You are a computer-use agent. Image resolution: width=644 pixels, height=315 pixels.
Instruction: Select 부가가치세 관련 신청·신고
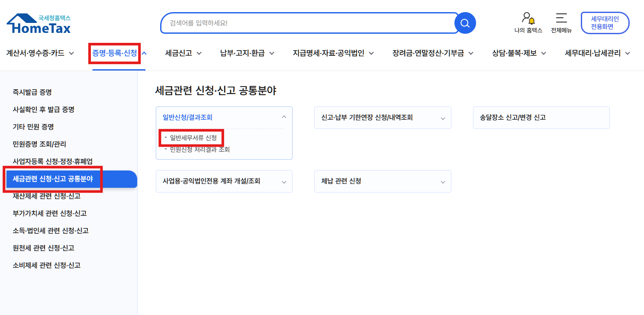50,213
